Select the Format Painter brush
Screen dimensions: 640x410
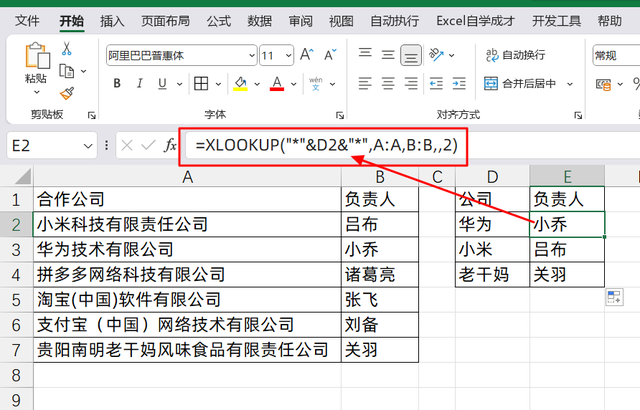click(x=67, y=93)
